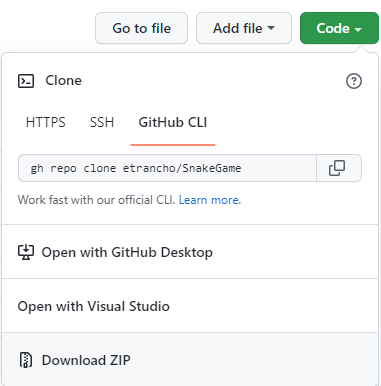Switch to the HTTPS clone tab
The height and width of the screenshot is (386, 381).
click(x=46, y=122)
